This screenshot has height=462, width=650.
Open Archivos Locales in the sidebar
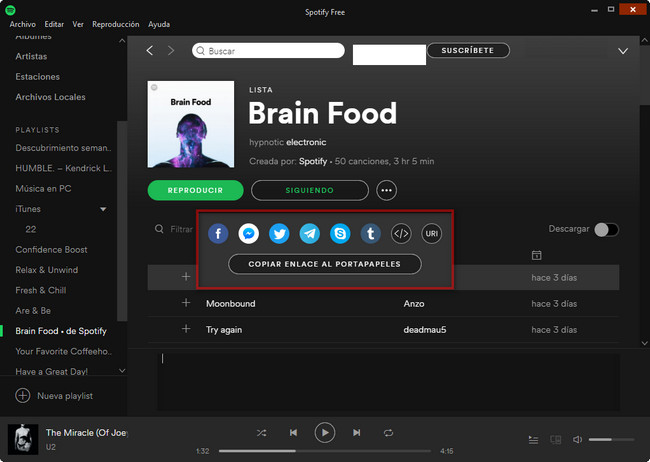(50, 97)
